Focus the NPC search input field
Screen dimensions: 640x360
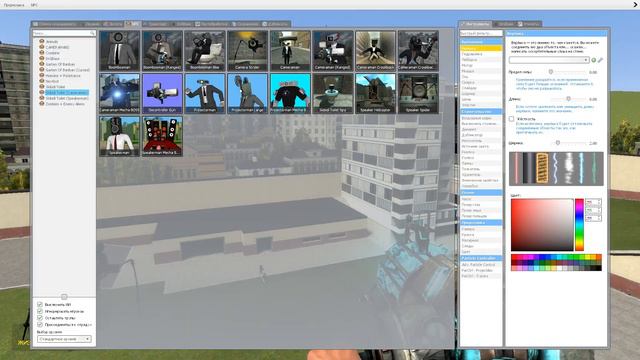[64, 33]
